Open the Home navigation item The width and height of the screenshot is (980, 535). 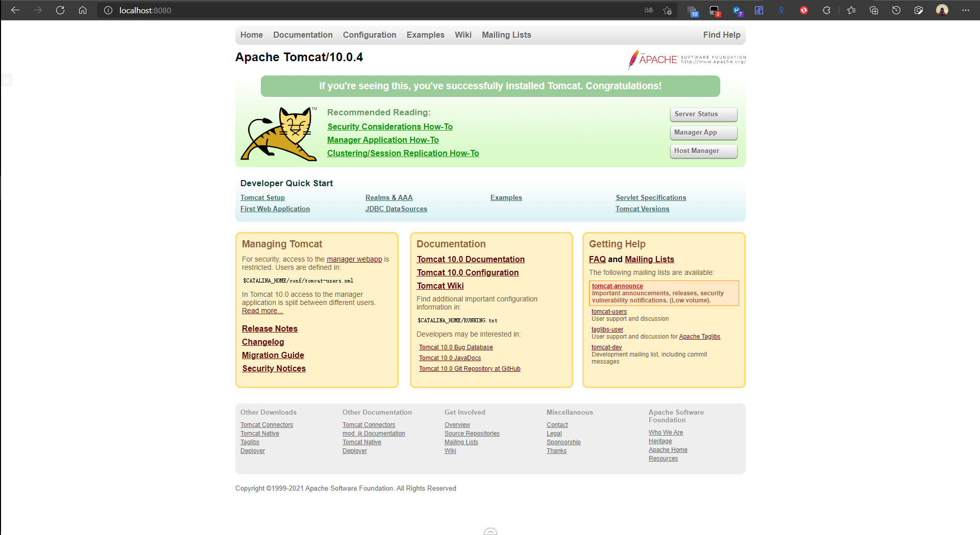pyautogui.click(x=252, y=35)
